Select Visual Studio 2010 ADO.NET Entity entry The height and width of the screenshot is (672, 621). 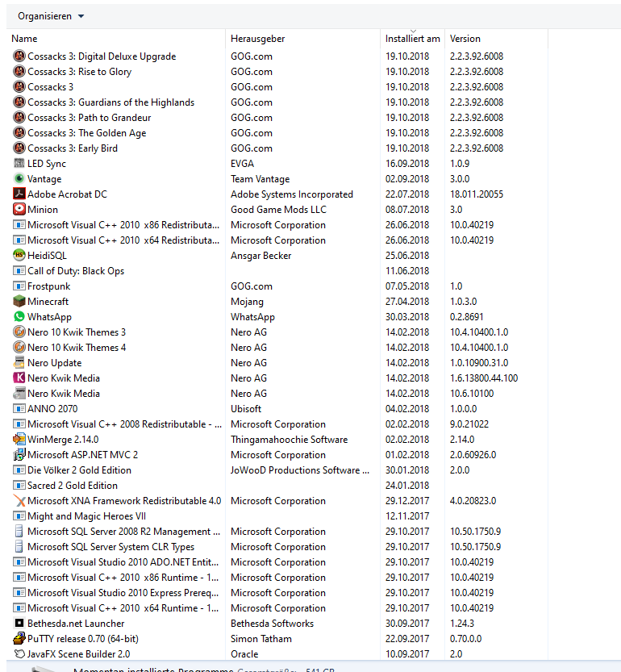[x=123, y=561]
